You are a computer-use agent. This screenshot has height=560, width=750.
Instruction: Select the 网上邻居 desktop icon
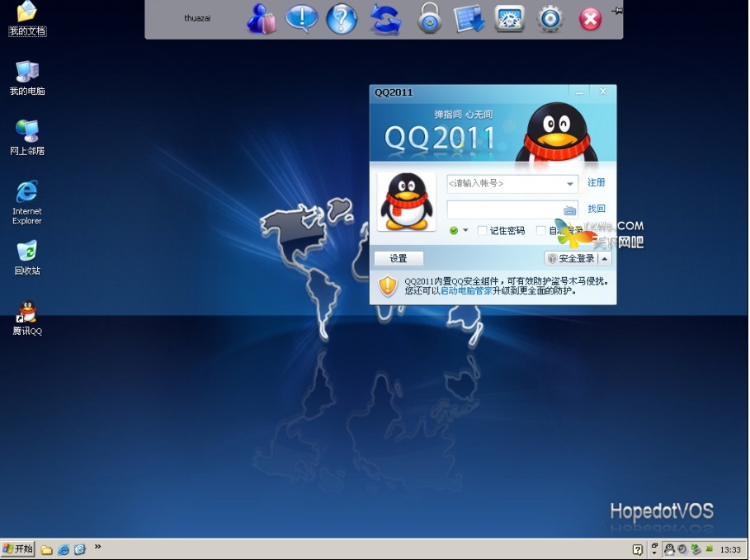pyautogui.click(x=27, y=138)
